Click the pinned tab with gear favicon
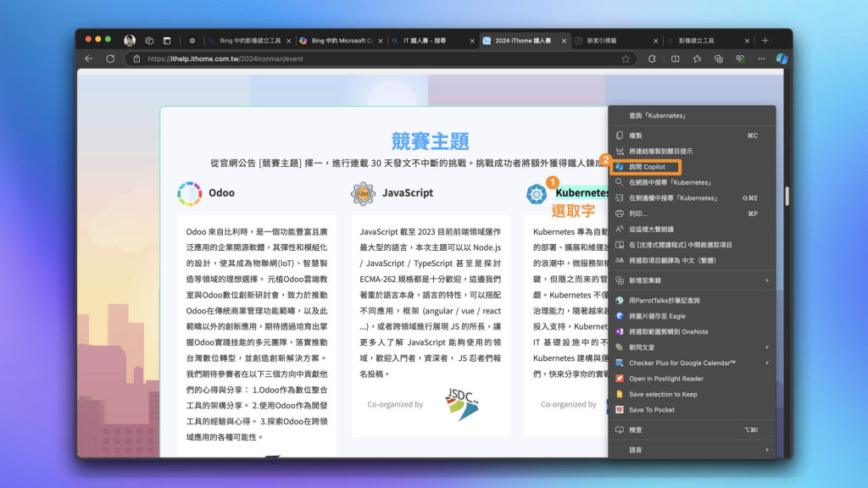This screenshot has height=488, width=868. (x=192, y=41)
